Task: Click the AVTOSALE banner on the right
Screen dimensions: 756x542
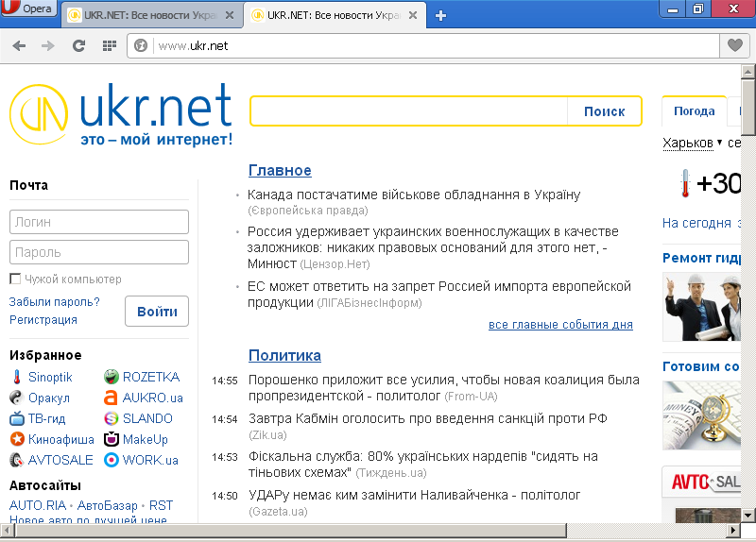Action: point(701,482)
